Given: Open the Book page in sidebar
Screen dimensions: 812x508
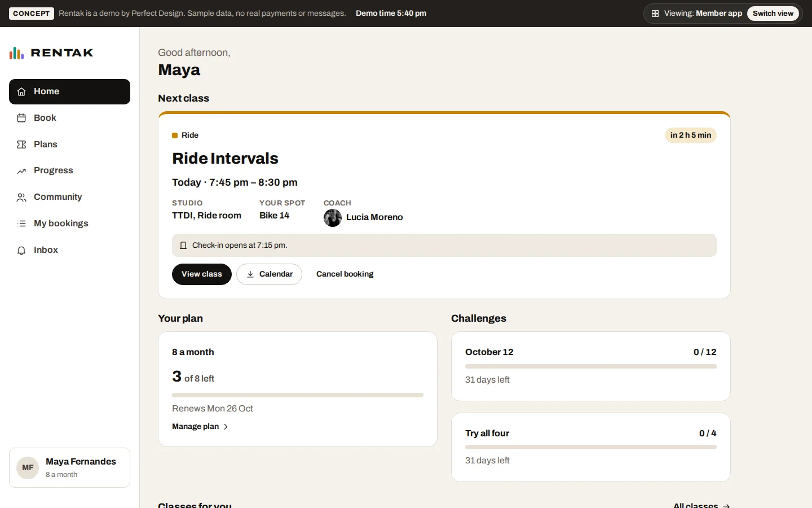Looking at the screenshot, I should [69, 118].
